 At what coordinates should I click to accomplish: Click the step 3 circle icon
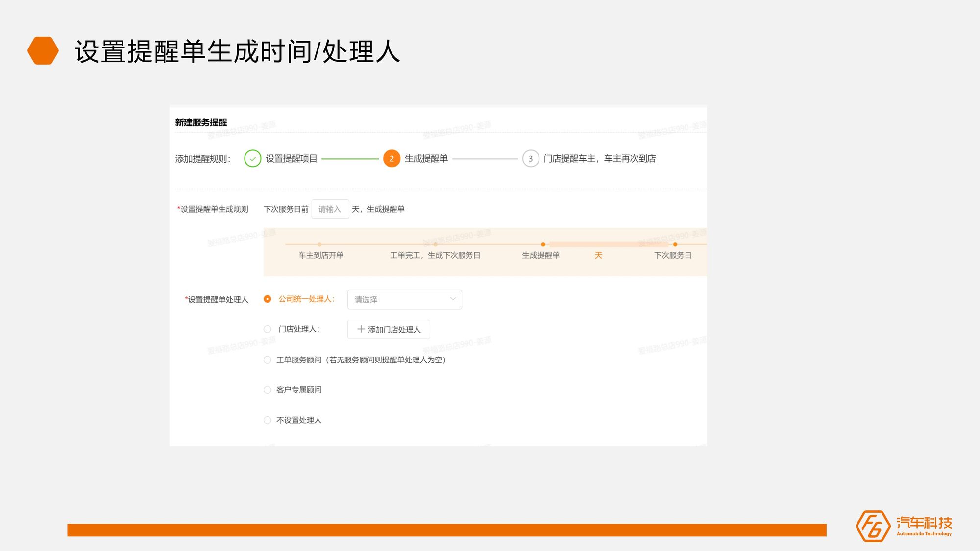click(531, 159)
